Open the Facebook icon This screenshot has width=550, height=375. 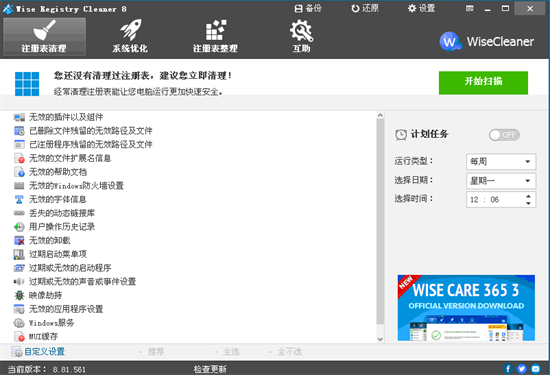coord(508,369)
